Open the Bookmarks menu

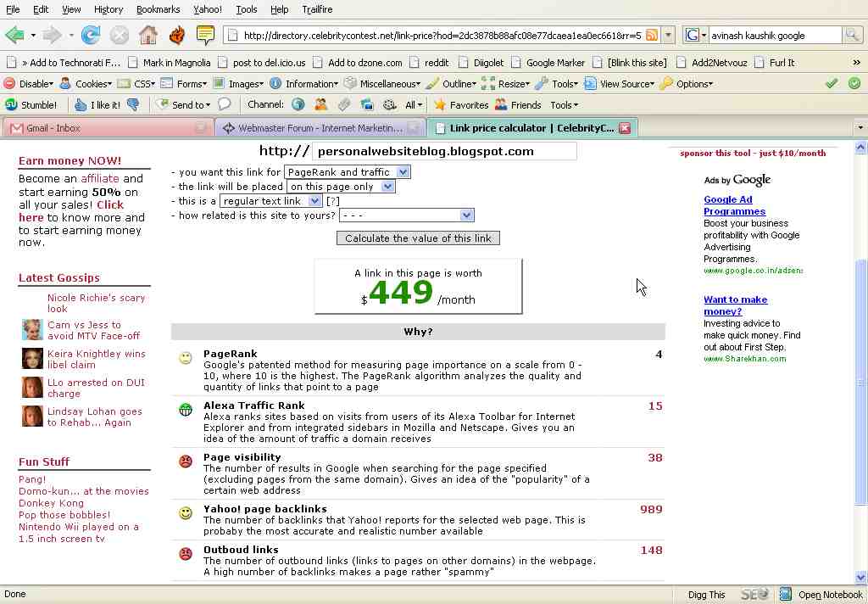(158, 9)
